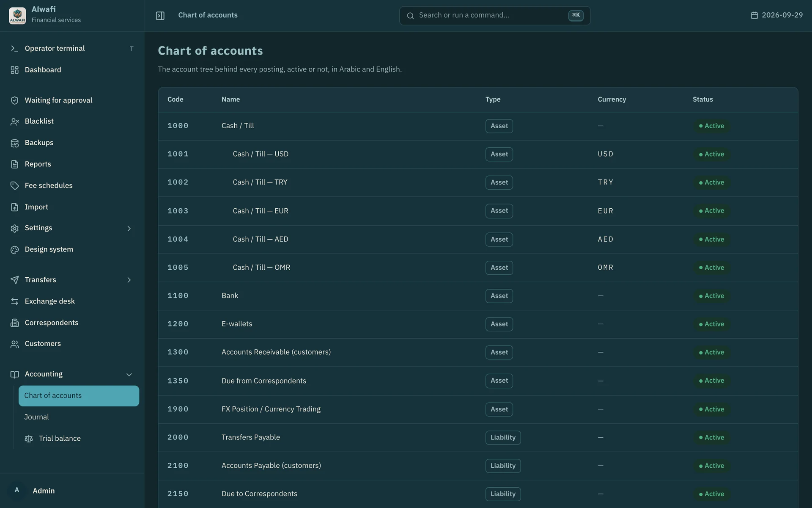Click the Status column header

pyautogui.click(x=702, y=99)
